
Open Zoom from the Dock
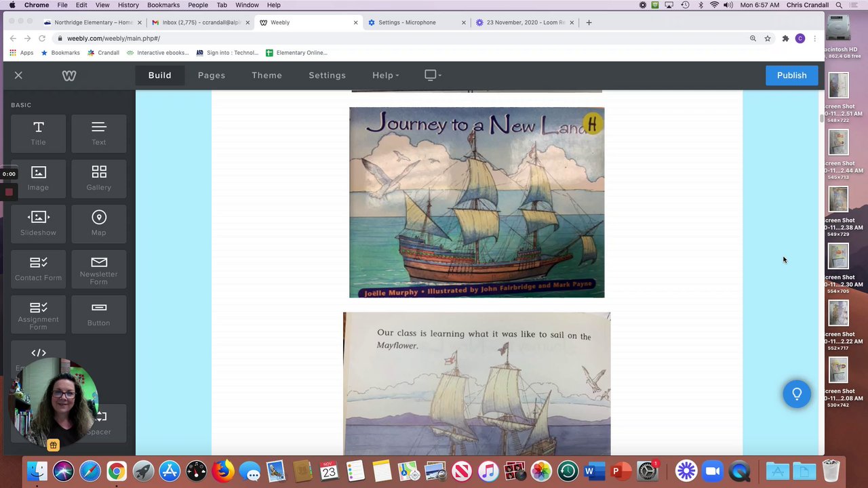(713, 470)
